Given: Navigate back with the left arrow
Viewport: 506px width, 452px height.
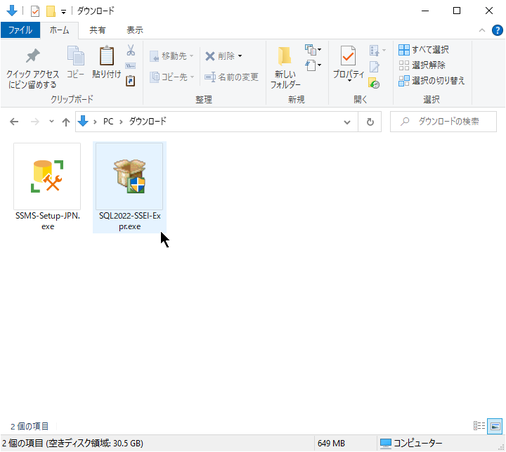Looking at the screenshot, I should tap(14, 122).
